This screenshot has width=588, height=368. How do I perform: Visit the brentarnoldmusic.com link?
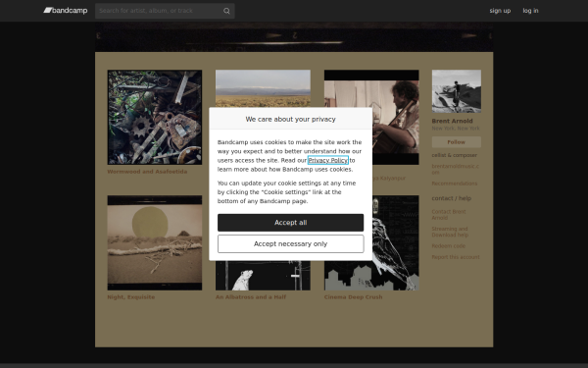(456, 169)
